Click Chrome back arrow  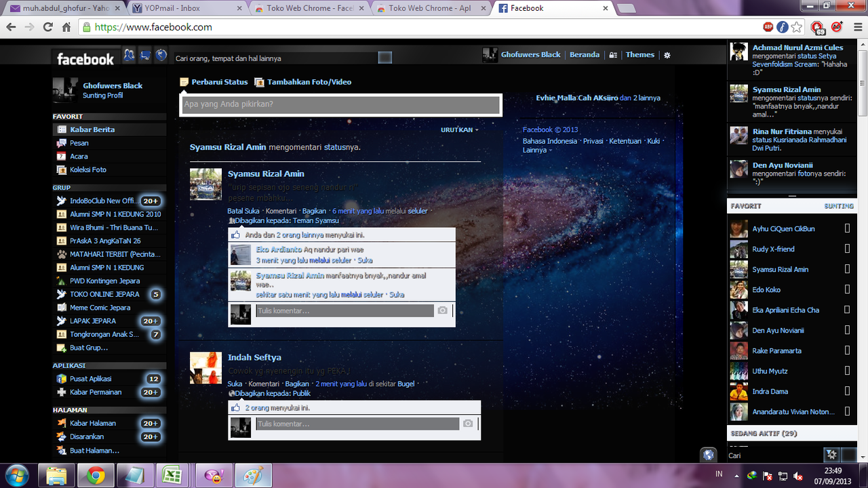11,27
